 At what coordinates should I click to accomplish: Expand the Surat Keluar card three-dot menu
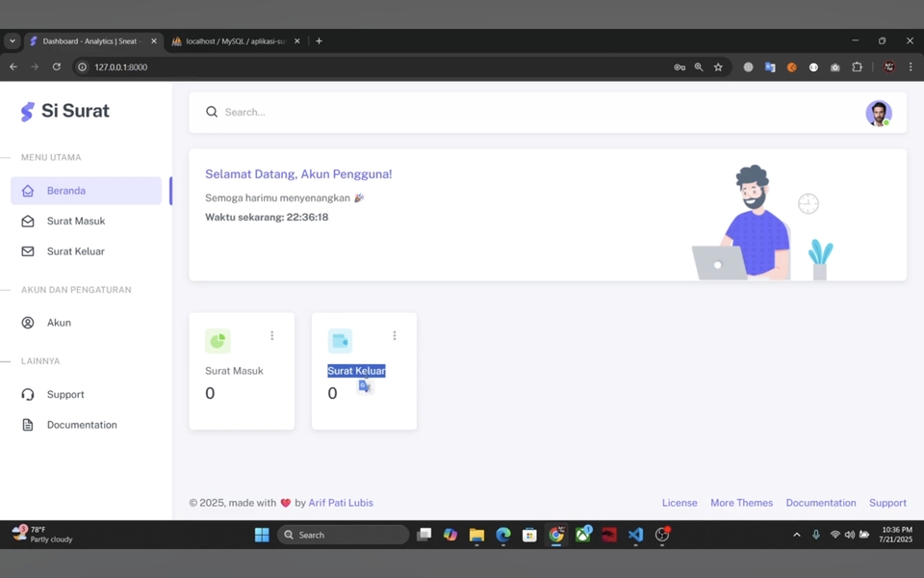click(x=394, y=336)
